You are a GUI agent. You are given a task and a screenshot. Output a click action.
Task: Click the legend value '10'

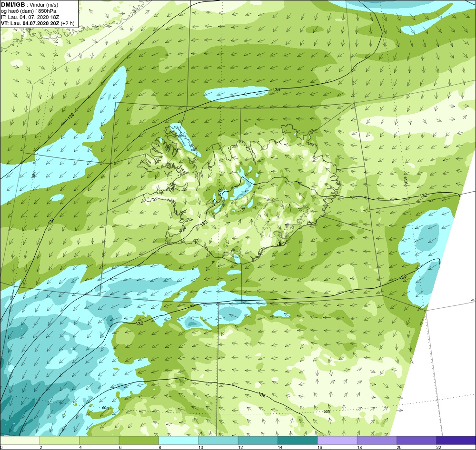(x=201, y=447)
